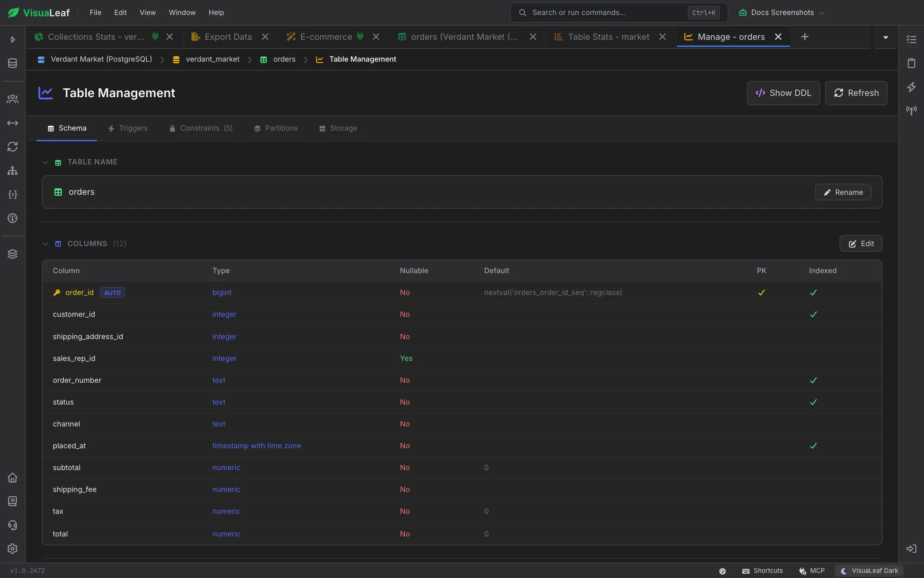The width and height of the screenshot is (924, 578).
Task: Add a new tab with the plus button
Action: pos(805,37)
